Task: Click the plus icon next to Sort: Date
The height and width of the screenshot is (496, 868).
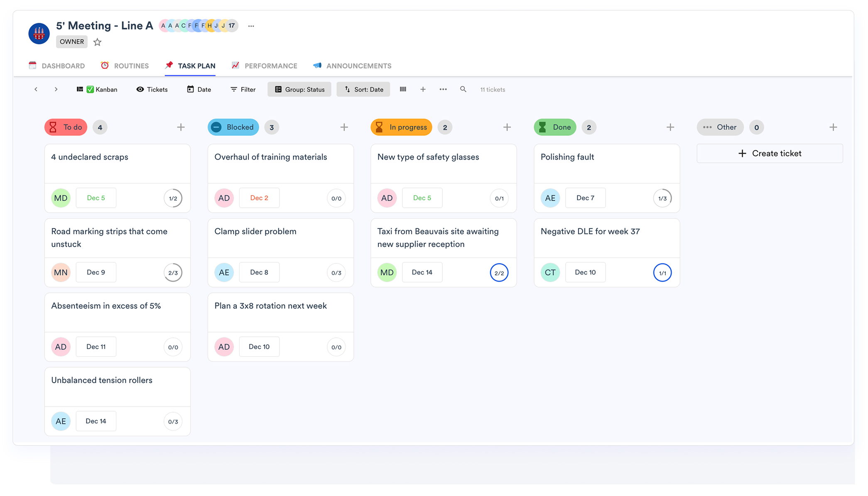Action: click(423, 89)
